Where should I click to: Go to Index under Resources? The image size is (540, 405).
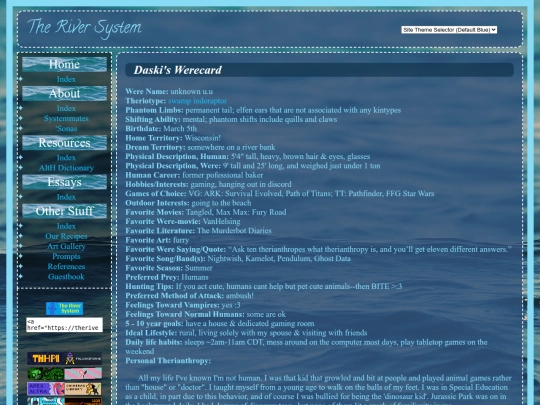(66, 157)
